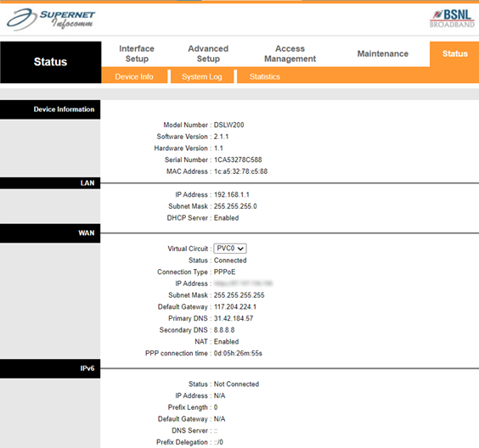The width and height of the screenshot is (479, 448).
Task: Open the Device Info sub-tab
Action: coord(134,76)
